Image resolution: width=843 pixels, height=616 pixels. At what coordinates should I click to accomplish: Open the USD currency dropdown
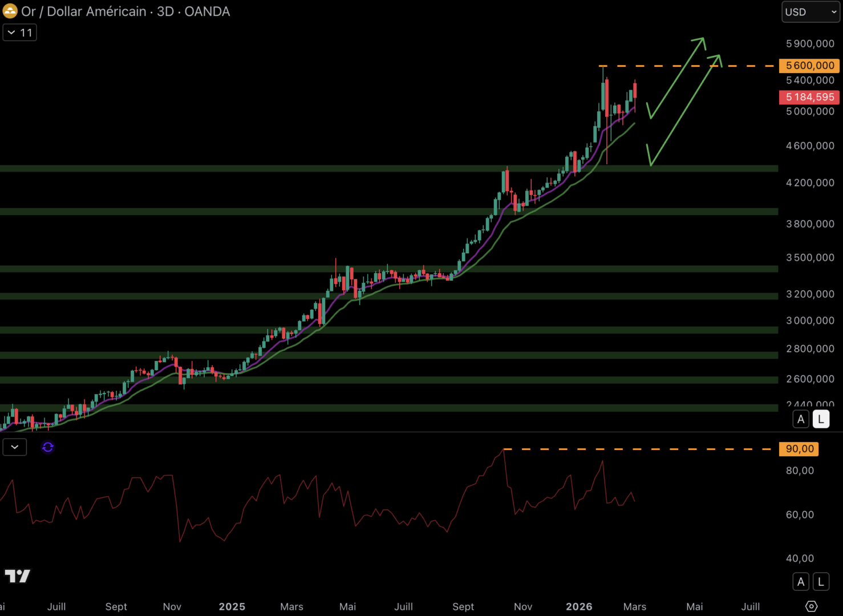point(810,12)
